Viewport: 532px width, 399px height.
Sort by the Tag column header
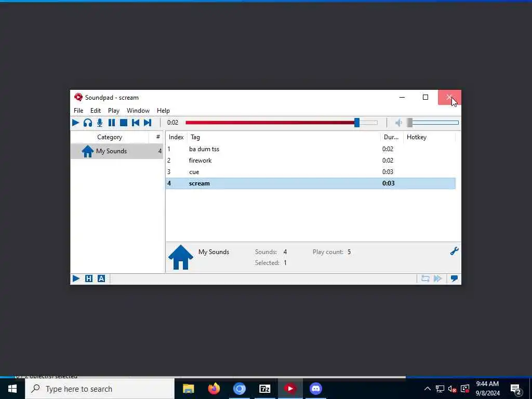pos(284,137)
